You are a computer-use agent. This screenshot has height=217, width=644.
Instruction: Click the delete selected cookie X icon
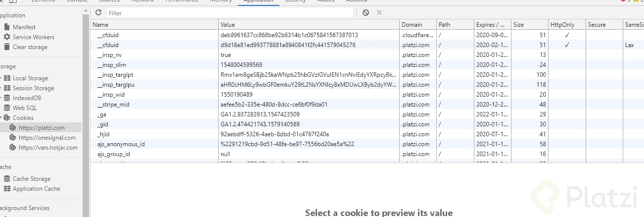point(379,12)
